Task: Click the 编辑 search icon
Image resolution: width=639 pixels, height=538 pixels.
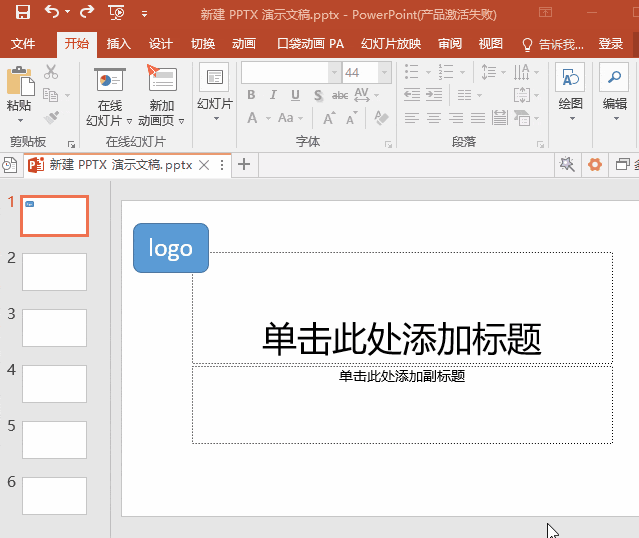Action: pyautogui.click(x=615, y=77)
